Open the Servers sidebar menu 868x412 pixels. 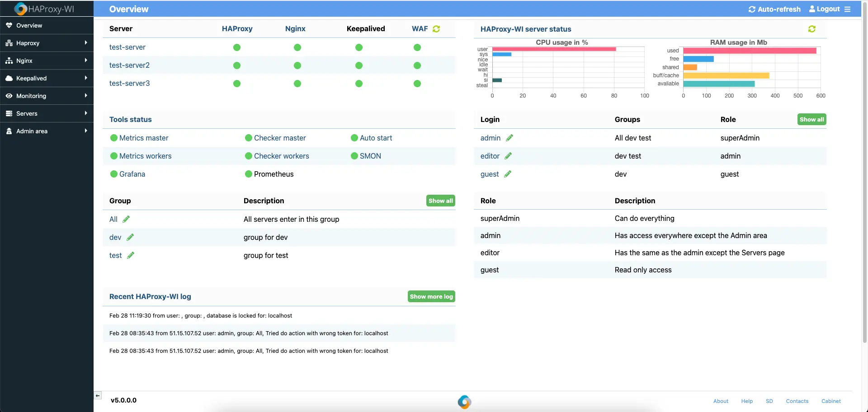click(47, 113)
